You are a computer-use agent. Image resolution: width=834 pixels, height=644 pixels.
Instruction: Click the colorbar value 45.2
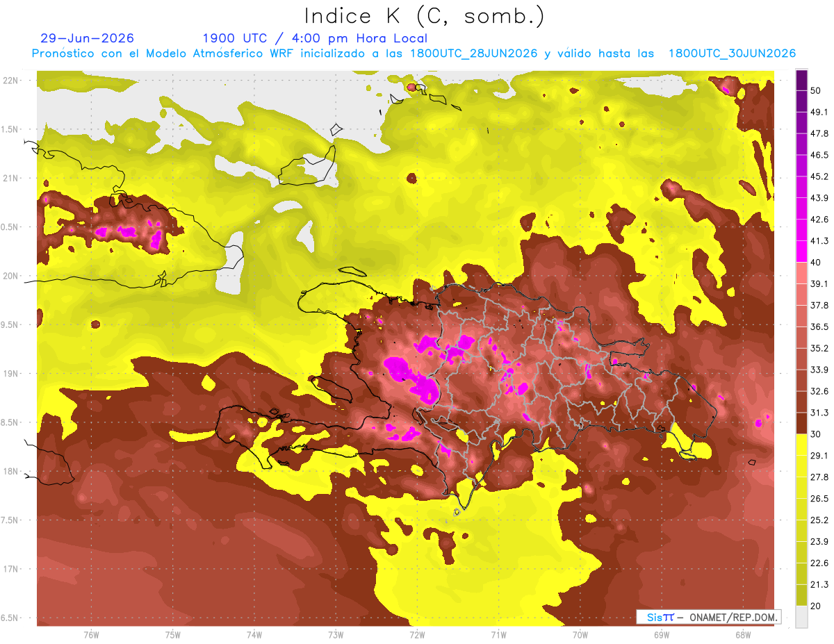pyautogui.click(x=819, y=176)
